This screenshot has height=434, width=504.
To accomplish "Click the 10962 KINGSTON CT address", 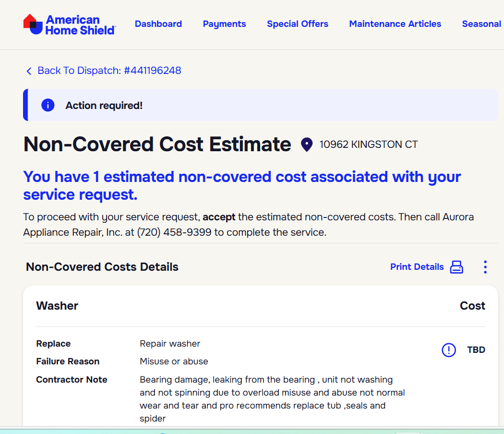I will [x=369, y=145].
